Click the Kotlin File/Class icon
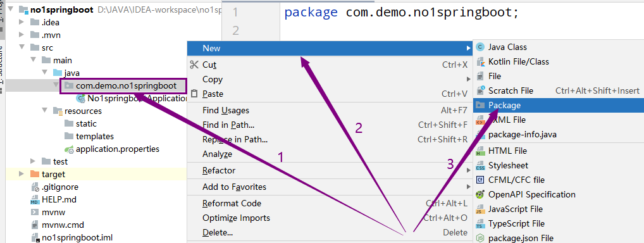This screenshot has height=243, width=644. pos(480,61)
